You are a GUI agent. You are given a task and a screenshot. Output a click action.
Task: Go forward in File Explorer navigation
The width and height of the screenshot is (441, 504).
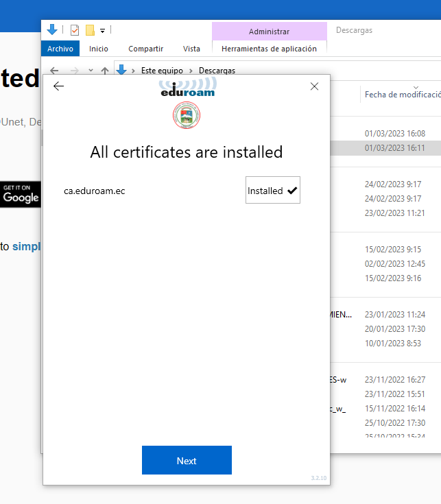pyautogui.click(x=75, y=71)
